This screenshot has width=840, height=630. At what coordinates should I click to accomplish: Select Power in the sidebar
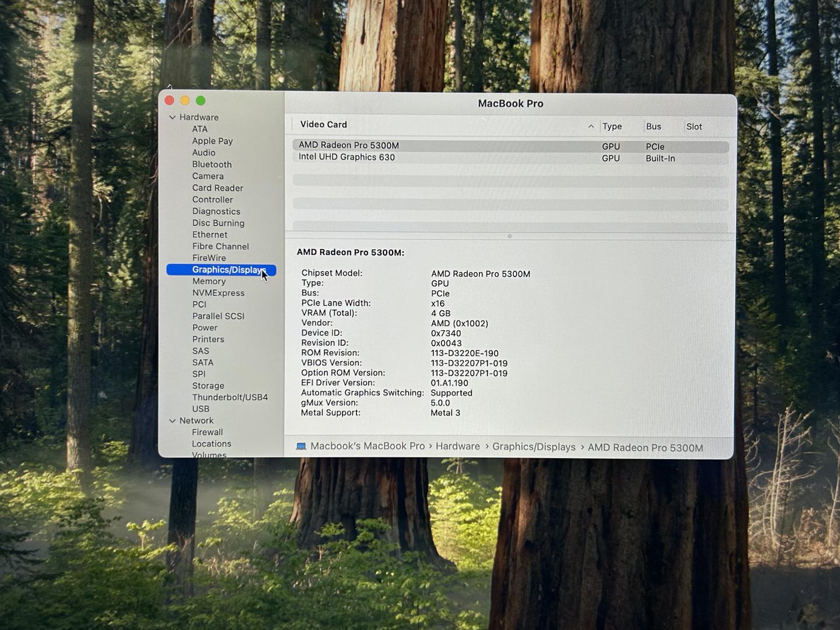coord(205,328)
